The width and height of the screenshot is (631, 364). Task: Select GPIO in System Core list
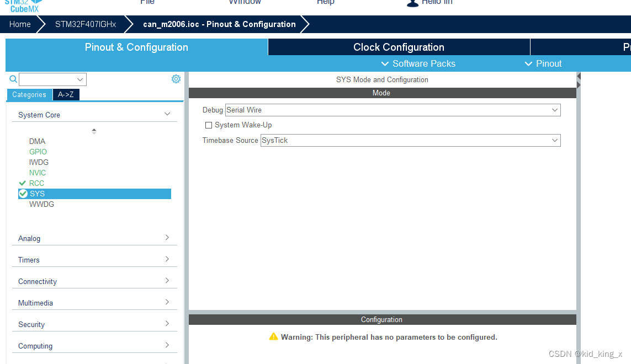[38, 152]
